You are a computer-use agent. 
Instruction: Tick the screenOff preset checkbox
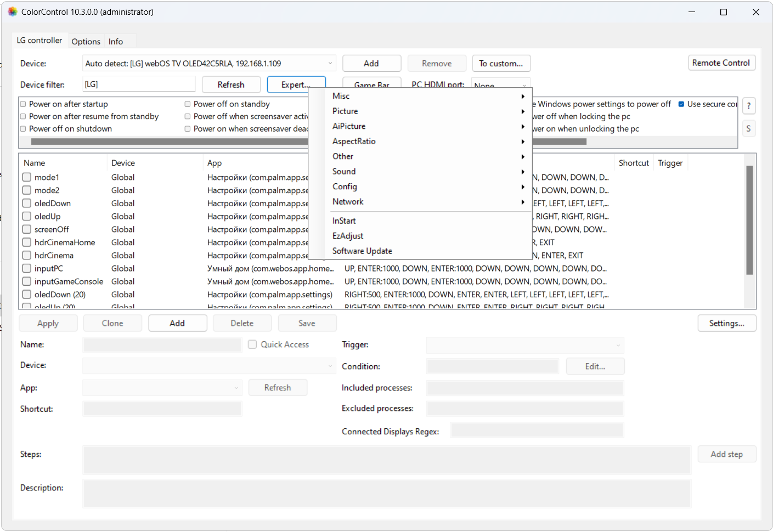coord(27,229)
